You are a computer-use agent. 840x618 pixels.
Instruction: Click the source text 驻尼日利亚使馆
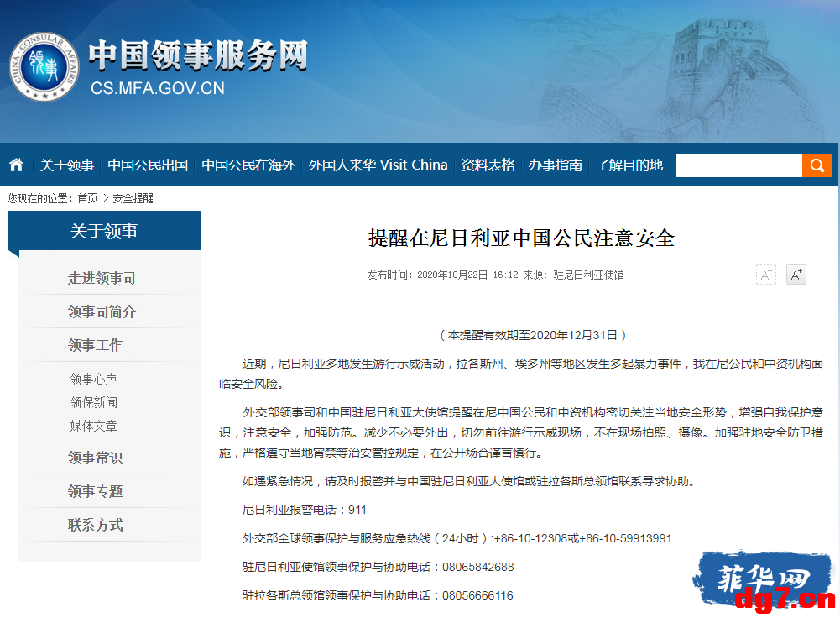click(x=589, y=275)
